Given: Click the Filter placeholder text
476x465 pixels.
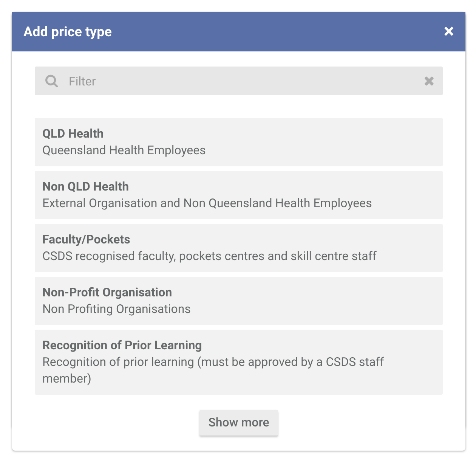Looking at the screenshot, I should coord(82,81).
